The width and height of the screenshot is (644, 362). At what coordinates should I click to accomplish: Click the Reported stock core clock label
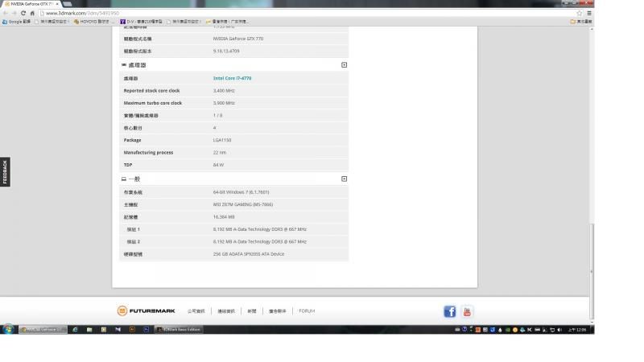pos(151,91)
